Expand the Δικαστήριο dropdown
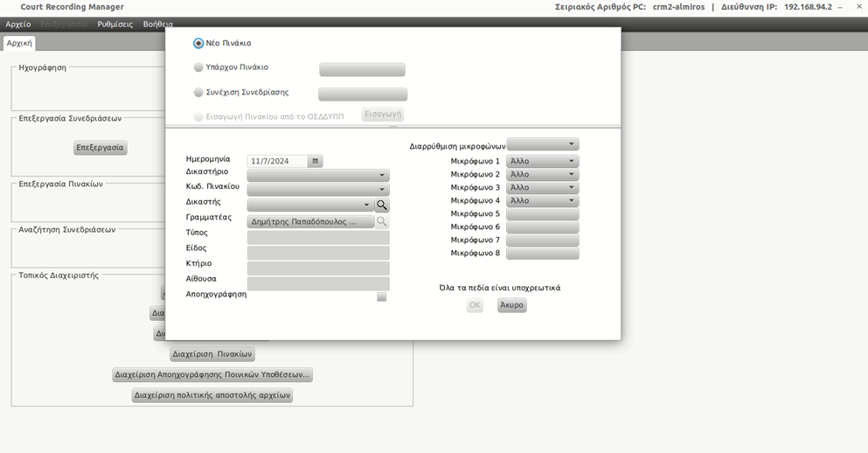The width and height of the screenshot is (868, 453). coord(318,176)
